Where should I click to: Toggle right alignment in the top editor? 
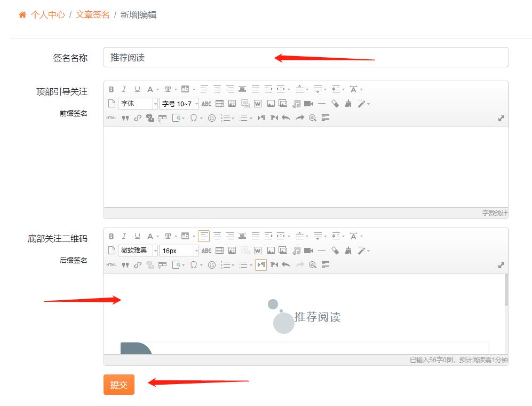[230, 89]
